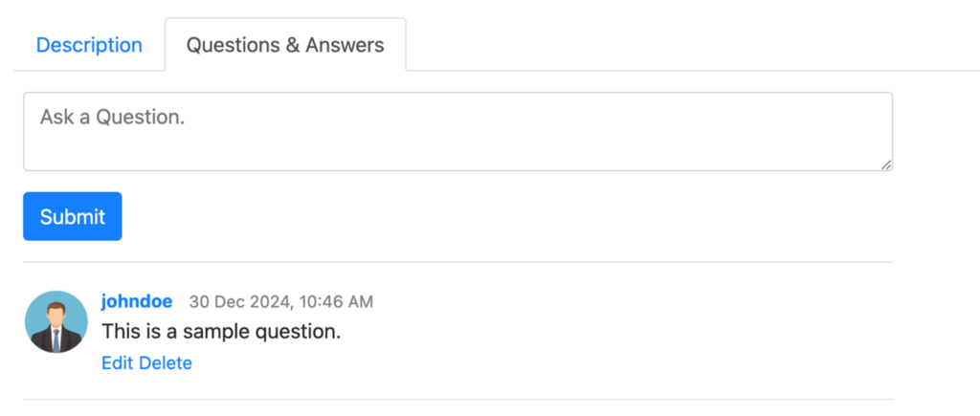Click the blue Submit button
The image size is (980, 416).
(73, 216)
